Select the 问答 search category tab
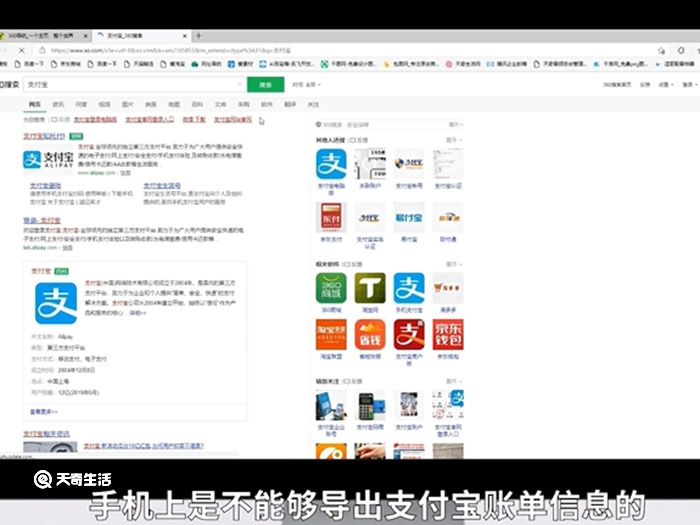Image resolution: width=700 pixels, height=525 pixels. 81,104
